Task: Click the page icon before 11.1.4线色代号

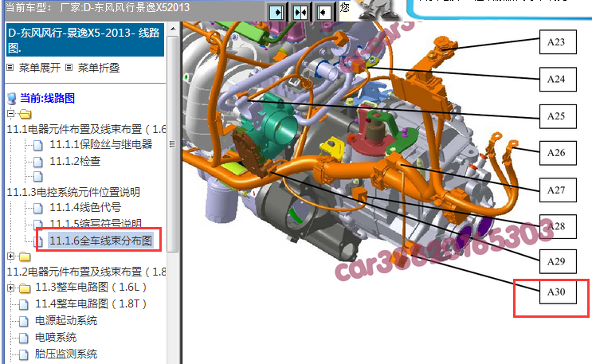Action: [38, 208]
